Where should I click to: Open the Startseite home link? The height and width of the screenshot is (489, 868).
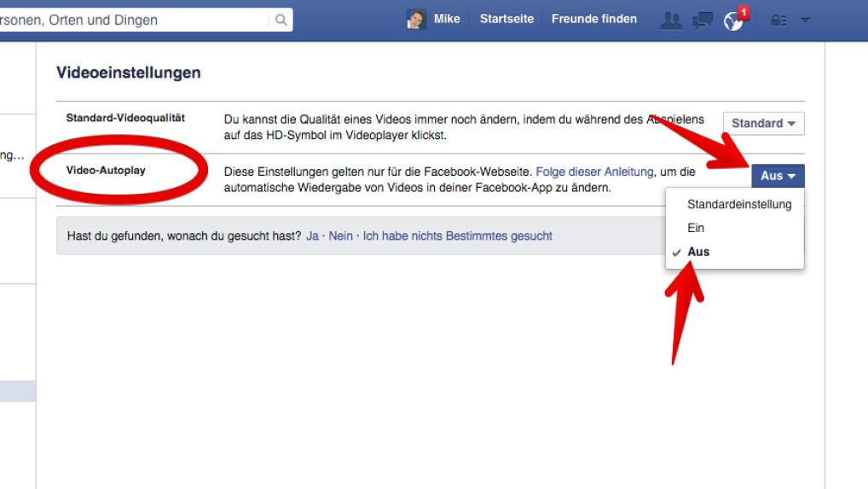click(506, 19)
